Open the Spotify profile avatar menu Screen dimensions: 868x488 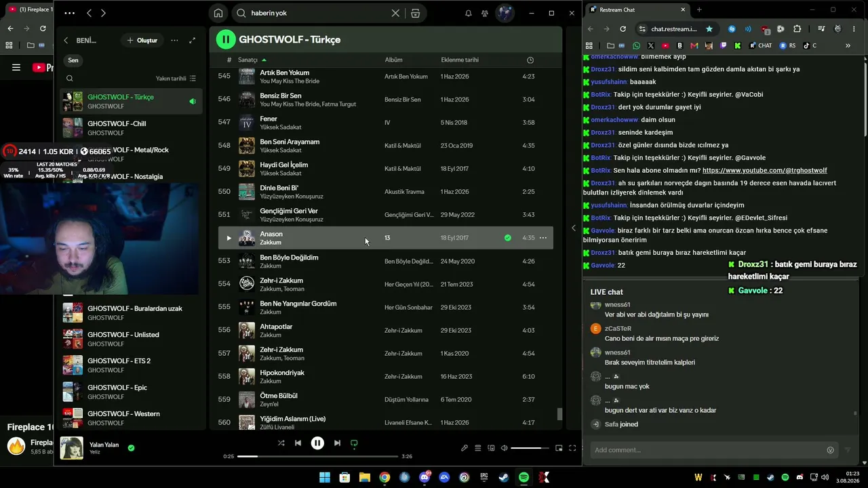point(505,13)
